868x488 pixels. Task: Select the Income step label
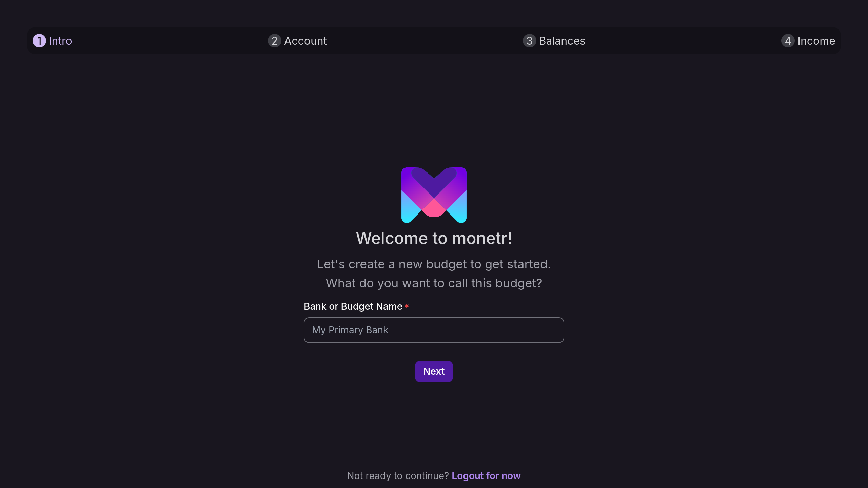coord(816,41)
